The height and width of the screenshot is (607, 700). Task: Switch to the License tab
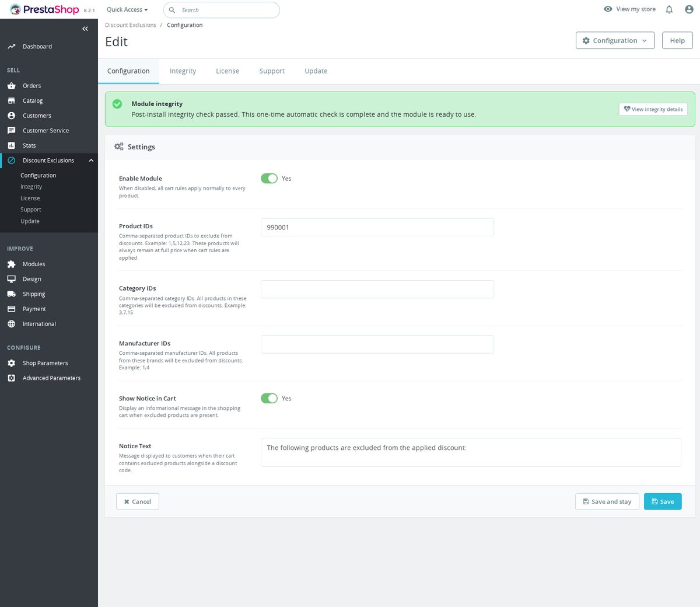tap(228, 71)
